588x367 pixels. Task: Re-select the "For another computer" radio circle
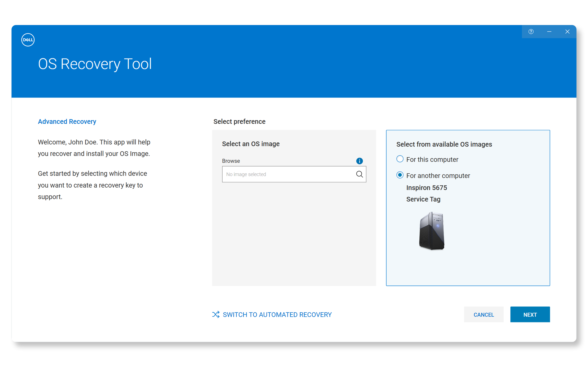pyautogui.click(x=400, y=175)
